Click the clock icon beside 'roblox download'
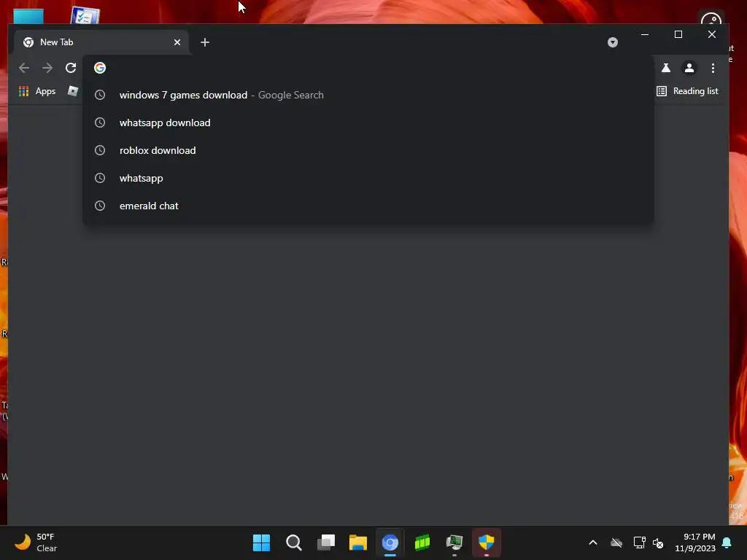The image size is (747, 560). tap(99, 150)
